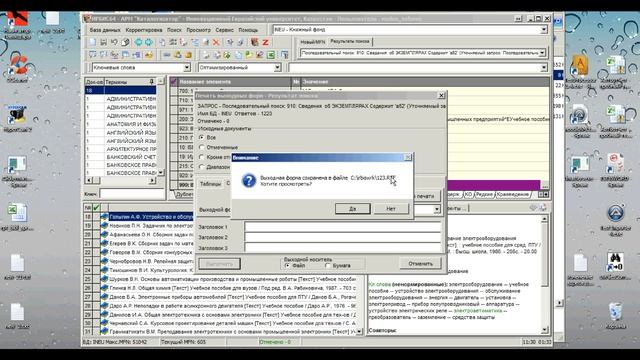Select the 'Отмеченные' radio button
The height and width of the screenshot is (360, 640).
[x=202, y=147]
